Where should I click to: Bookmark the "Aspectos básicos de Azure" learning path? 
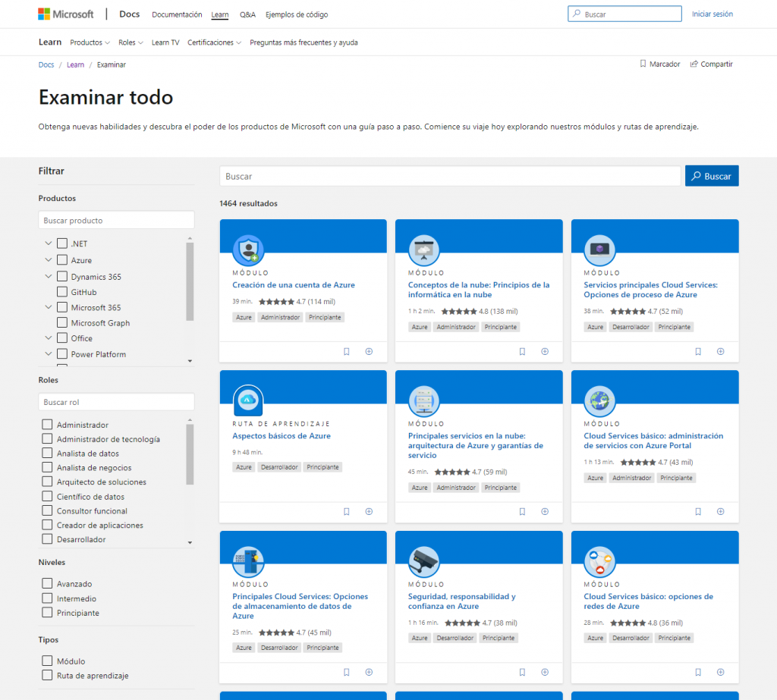pos(347,511)
